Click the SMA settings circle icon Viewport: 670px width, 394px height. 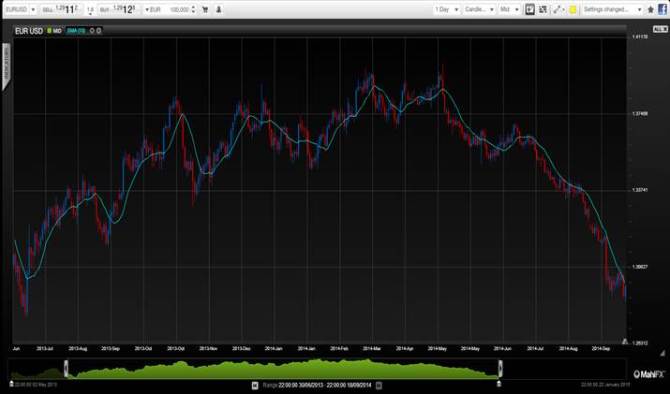pos(92,31)
